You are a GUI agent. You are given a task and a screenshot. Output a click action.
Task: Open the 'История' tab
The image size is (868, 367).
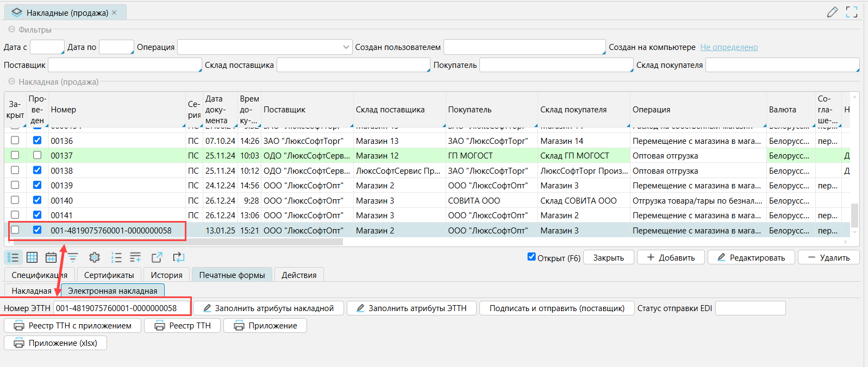click(166, 275)
